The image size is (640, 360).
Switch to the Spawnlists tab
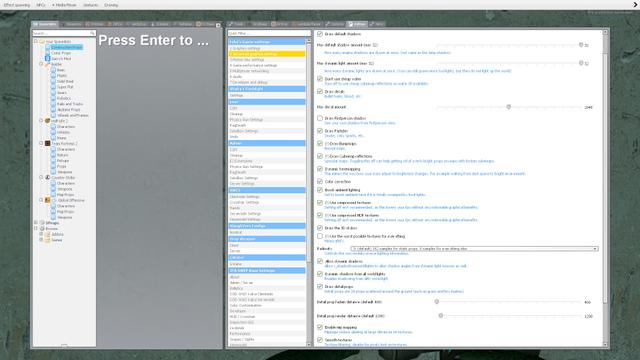point(45,24)
